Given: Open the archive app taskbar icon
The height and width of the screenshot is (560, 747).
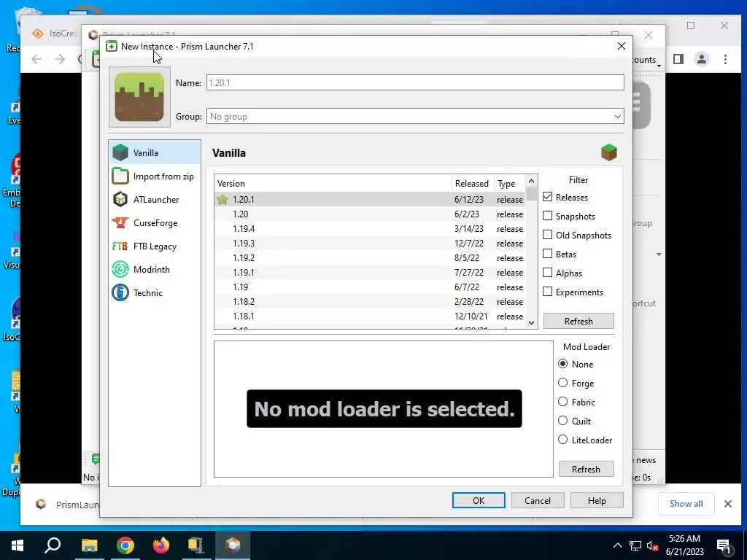Looking at the screenshot, I should click(x=196, y=545).
